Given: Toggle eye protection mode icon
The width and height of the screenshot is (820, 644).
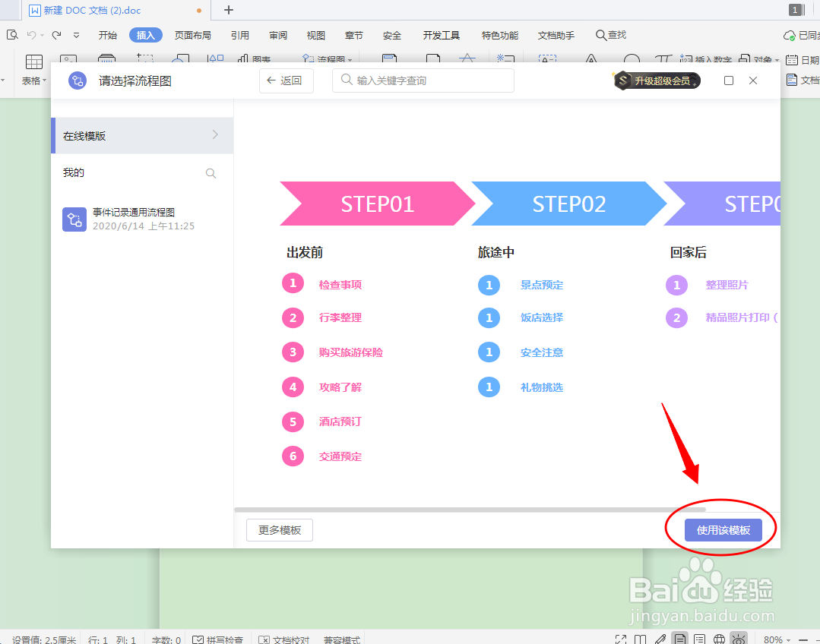Looking at the screenshot, I should 739,639.
